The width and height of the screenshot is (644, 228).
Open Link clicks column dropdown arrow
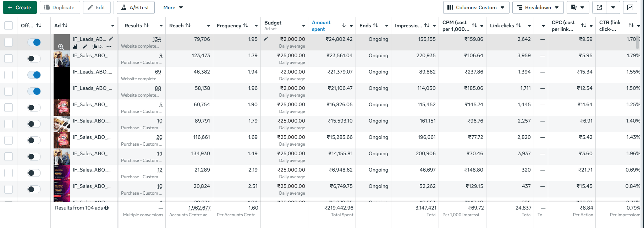point(529,26)
